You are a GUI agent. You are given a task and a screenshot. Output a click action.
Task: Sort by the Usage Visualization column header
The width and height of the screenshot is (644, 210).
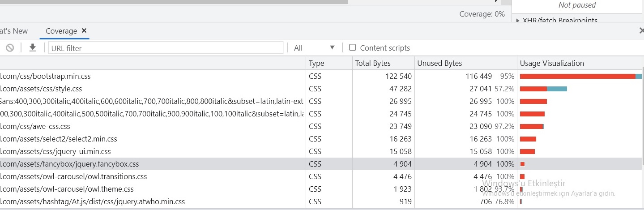(x=580, y=63)
